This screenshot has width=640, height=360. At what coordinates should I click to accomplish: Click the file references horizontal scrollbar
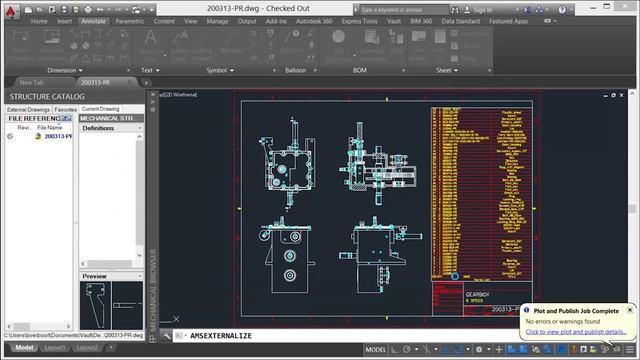click(39, 326)
